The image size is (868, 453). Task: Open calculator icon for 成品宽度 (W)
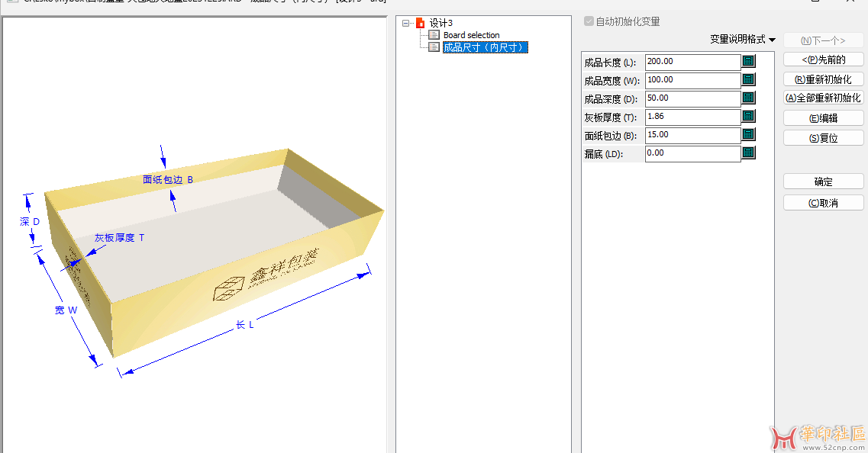pos(748,79)
